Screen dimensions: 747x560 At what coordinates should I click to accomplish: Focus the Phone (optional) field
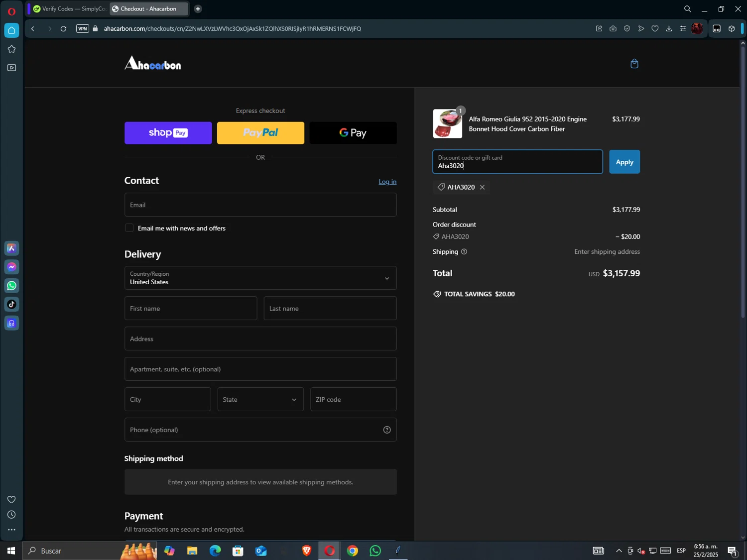pos(260,430)
